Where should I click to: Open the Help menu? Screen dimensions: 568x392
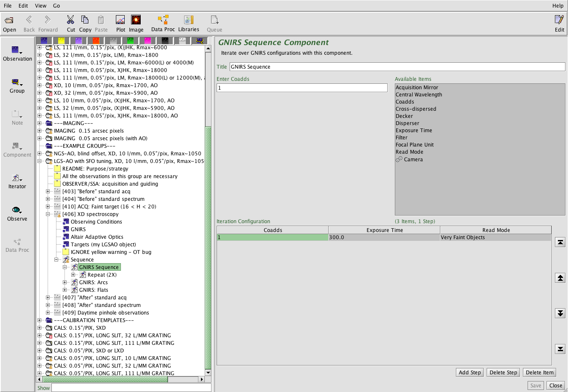(x=558, y=6)
